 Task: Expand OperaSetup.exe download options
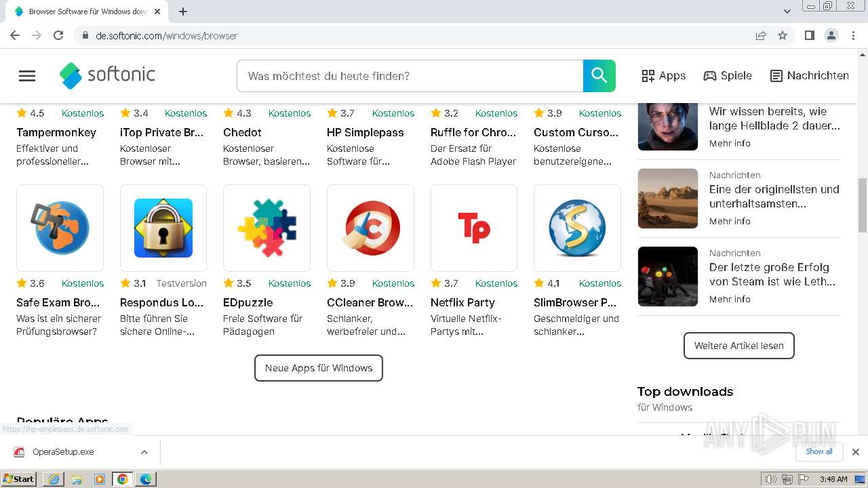click(x=144, y=452)
